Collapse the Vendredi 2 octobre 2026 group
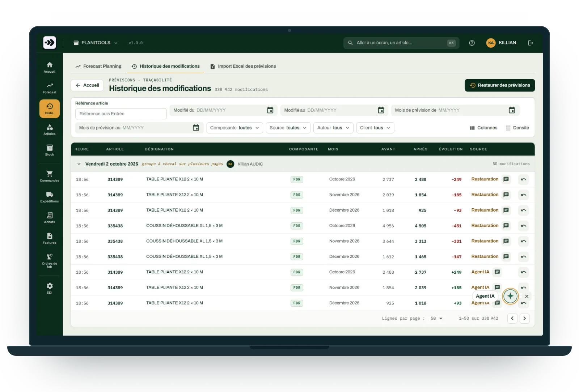Image resolution: width=579 pixels, height=392 pixels. pyautogui.click(x=79, y=164)
